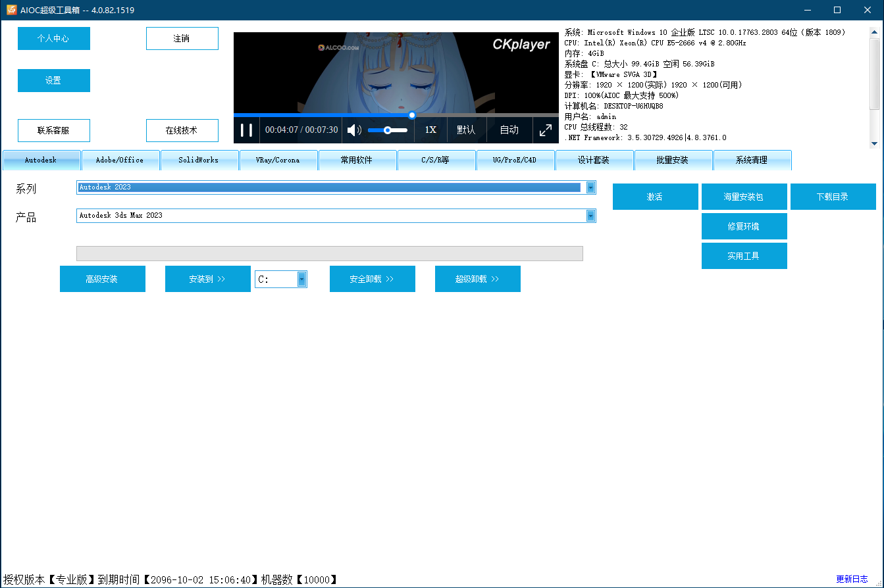884x588 pixels.
Task: Click the system info scrollbar down arrow
Action: (874, 143)
